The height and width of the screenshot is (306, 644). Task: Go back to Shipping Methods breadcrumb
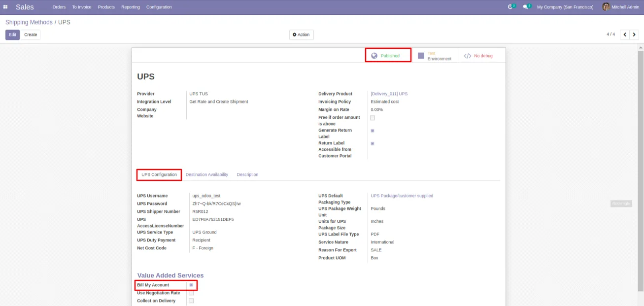pos(29,22)
